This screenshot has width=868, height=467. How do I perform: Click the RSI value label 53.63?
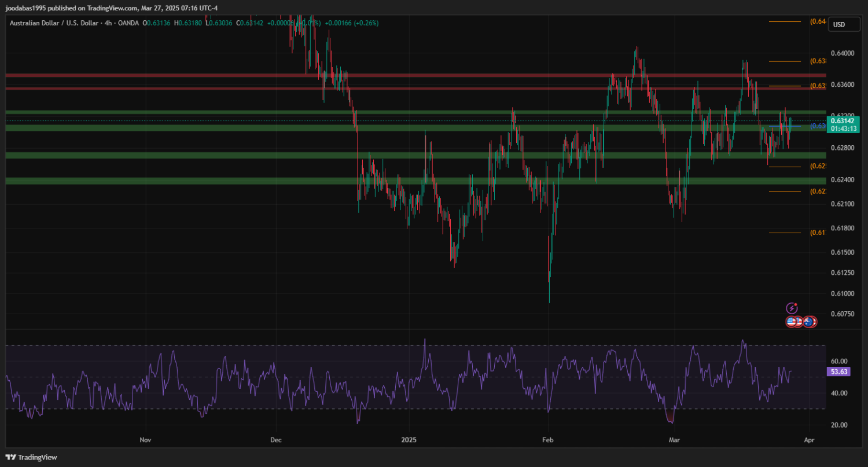838,372
